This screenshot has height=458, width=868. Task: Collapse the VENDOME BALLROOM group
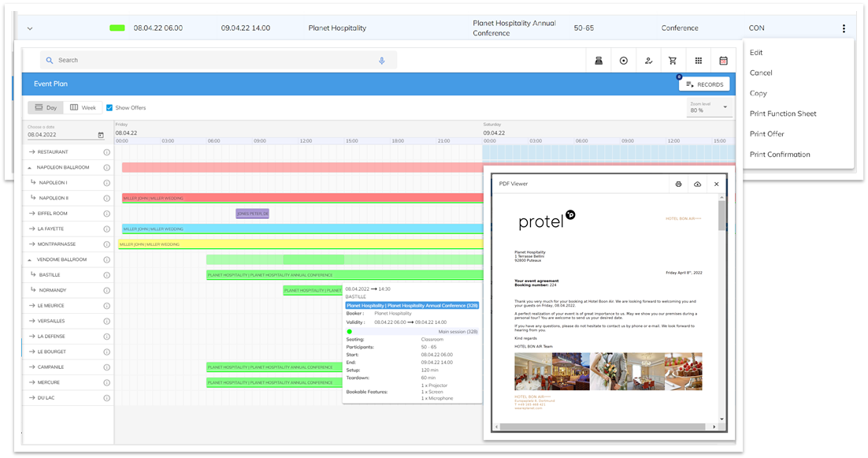[x=30, y=259]
